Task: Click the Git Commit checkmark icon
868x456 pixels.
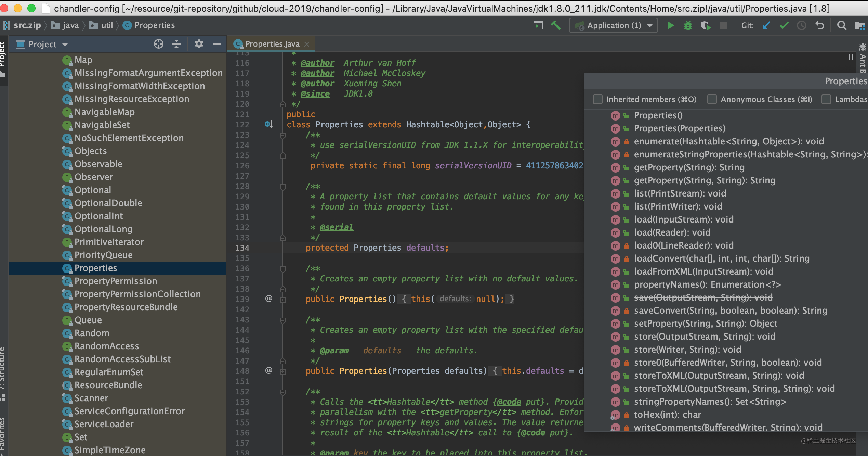Action: [x=784, y=26]
